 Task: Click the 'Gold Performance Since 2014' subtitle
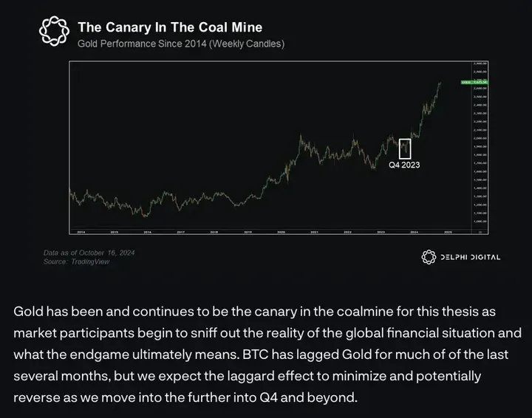click(x=180, y=44)
